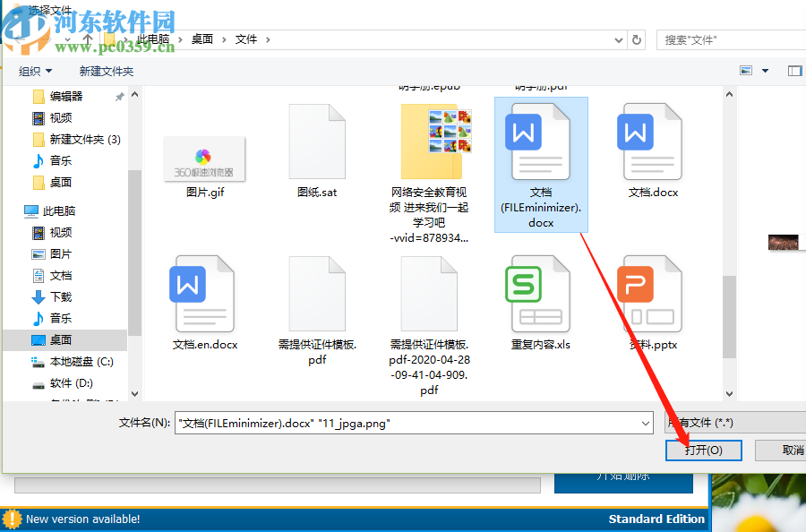The height and width of the screenshot is (532, 806).
Task: Click the up-one-level navigation arrow
Action: 86,39
